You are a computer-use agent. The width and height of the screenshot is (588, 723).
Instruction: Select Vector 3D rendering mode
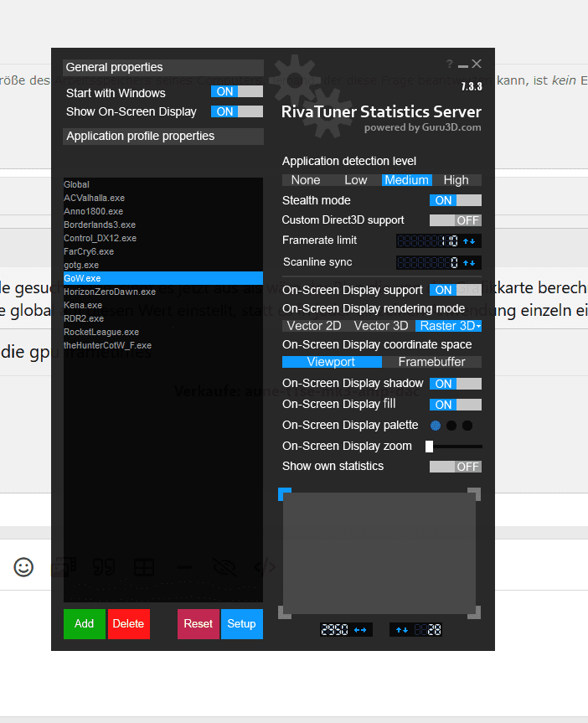[381, 326]
